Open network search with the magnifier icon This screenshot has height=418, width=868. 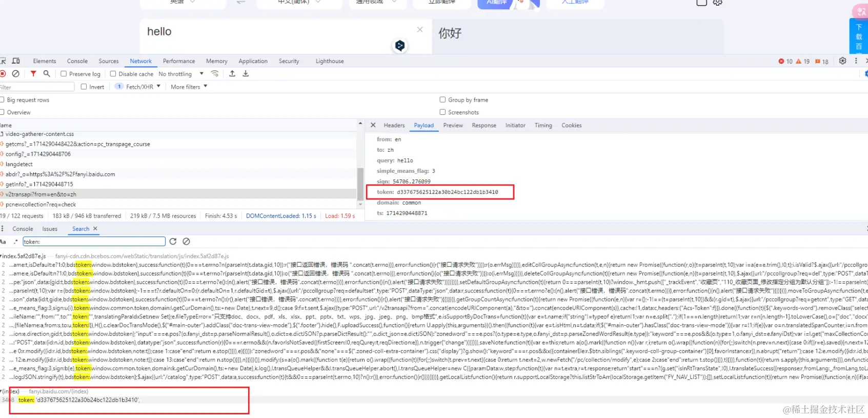coord(47,74)
